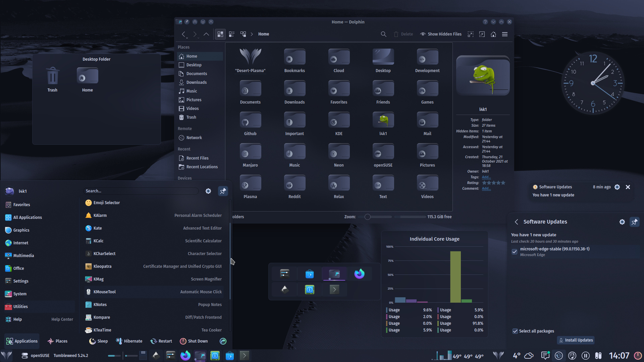This screenshot has width=644, height=362.
Task: Adjust the Dolphin zoom slider
Action: click(x=375, y=217)
